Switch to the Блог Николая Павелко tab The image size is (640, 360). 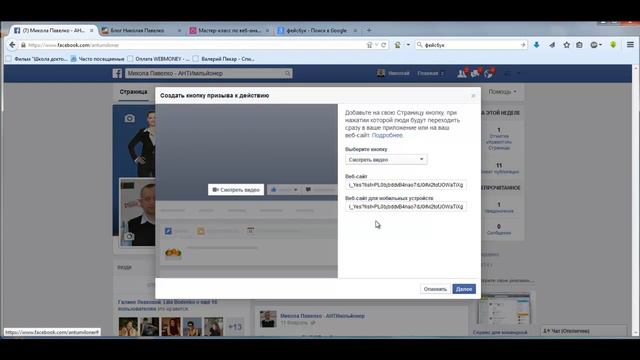(137, 30)
